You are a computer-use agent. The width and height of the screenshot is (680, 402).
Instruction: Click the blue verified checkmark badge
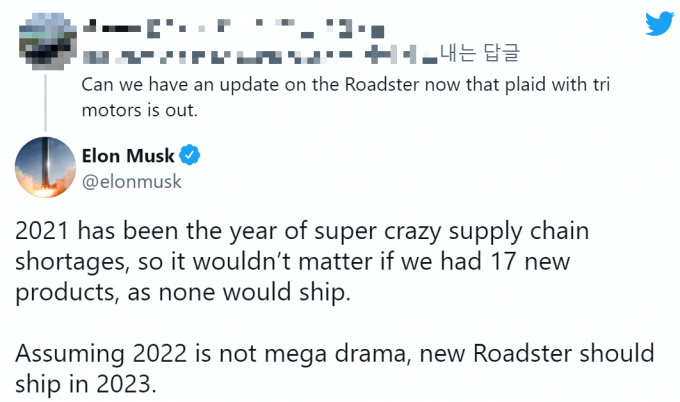(x=191, y=155)
